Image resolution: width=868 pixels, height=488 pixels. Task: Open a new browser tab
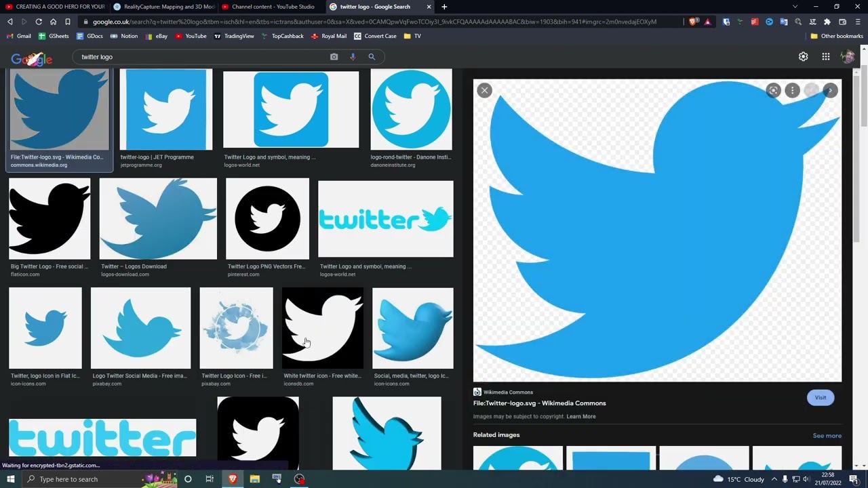point(444,7)
